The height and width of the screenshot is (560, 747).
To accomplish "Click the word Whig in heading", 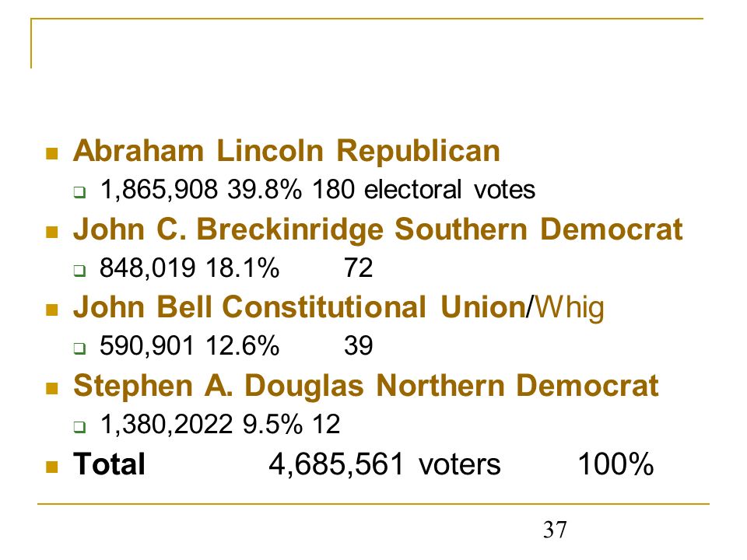I will click(569, 308).
